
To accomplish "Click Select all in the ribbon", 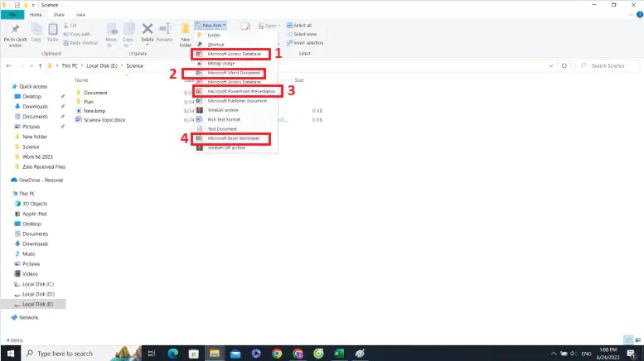I will coord(299,26).
